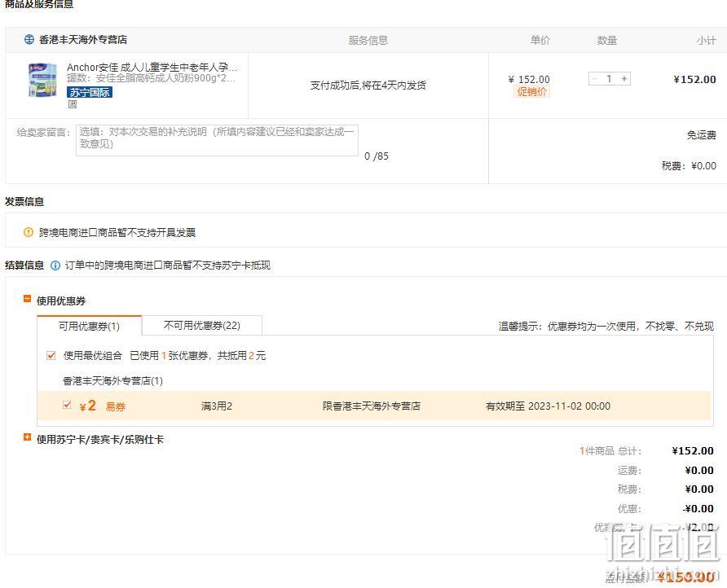The height and width of the screenshot is (588, 727).
Task: Toggle the 使用最优组合 checkbox
Action: pos(51,356)
